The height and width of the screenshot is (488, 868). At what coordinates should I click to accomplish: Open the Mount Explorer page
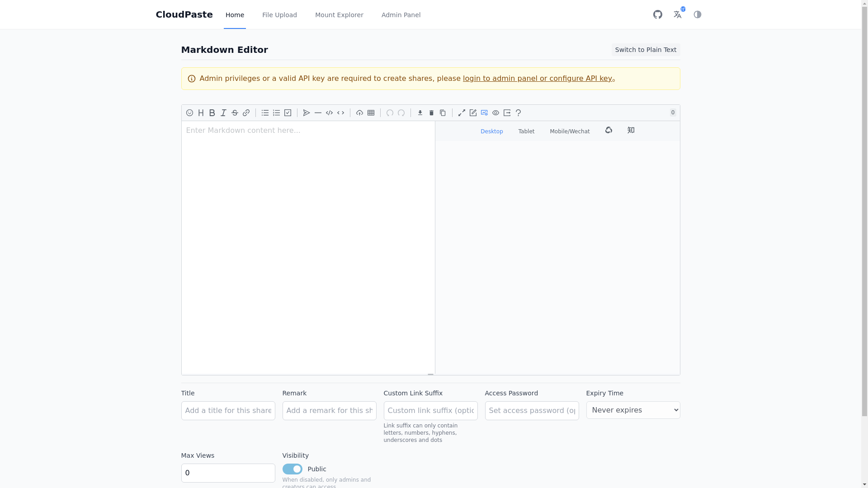339,15
